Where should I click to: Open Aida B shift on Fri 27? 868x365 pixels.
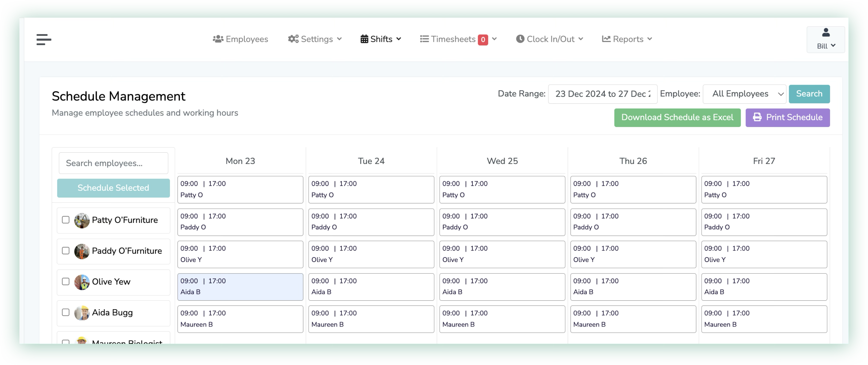764,286
